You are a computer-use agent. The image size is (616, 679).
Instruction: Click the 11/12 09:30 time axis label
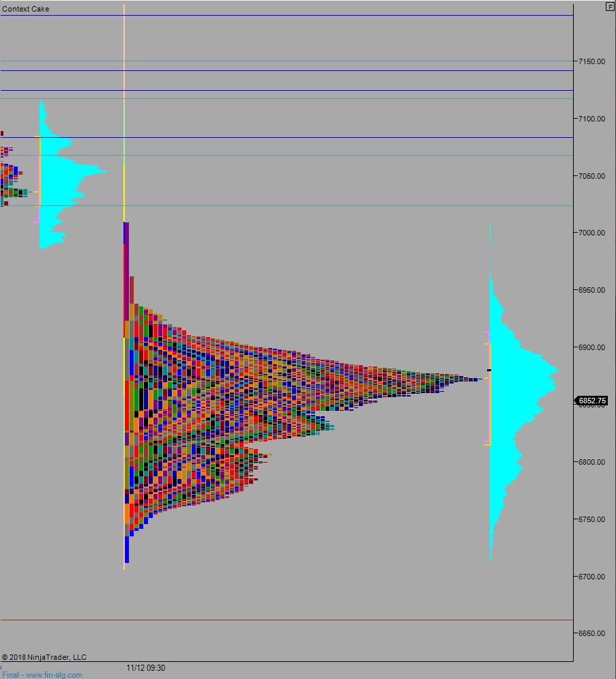pyautogui.click(x=145, y=668)
